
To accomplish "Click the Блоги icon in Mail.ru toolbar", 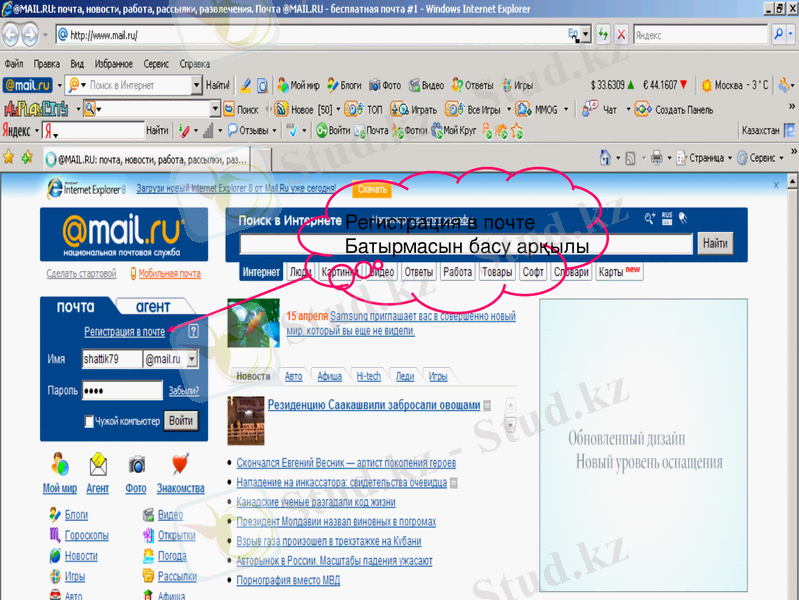I will point(345,85).
